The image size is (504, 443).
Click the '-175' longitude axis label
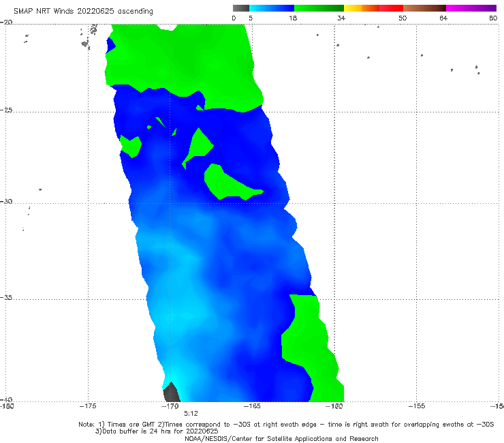click(x=88, y=406)
